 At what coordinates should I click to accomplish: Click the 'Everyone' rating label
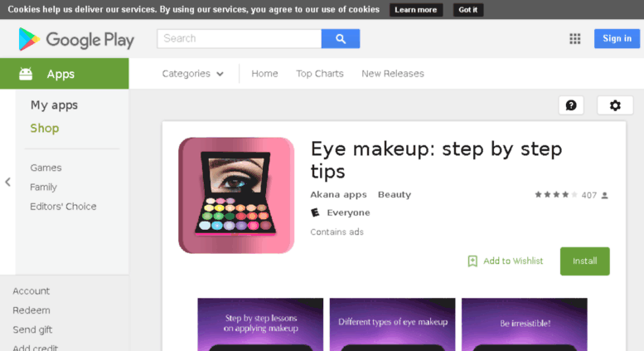point(348,212)
